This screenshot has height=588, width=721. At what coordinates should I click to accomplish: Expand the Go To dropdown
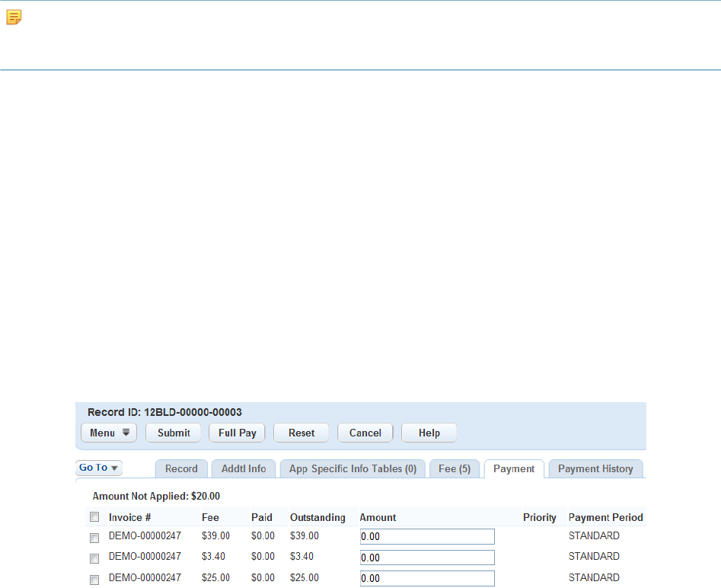(x=98, y=468)
